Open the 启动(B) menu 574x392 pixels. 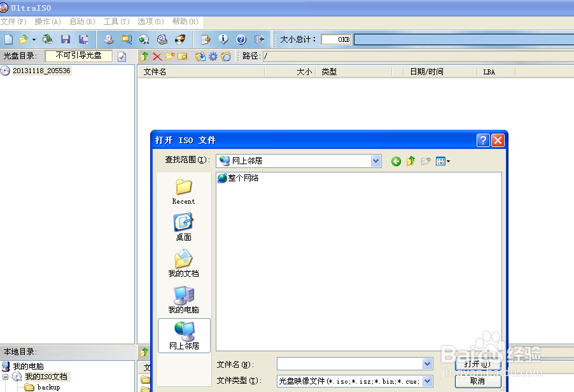pyautogui.click(x=82, y=22)
